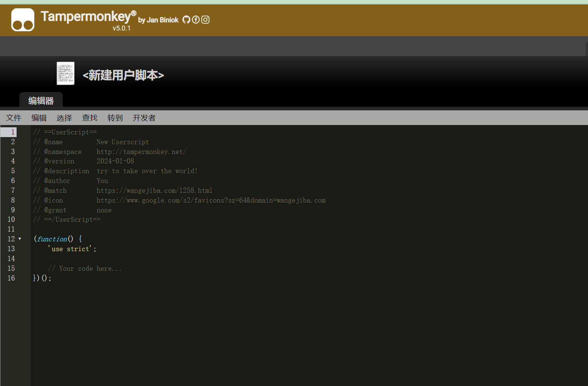588x386 pixels.
Task: Switch to the 编辑器 tab
Action: 41,101
